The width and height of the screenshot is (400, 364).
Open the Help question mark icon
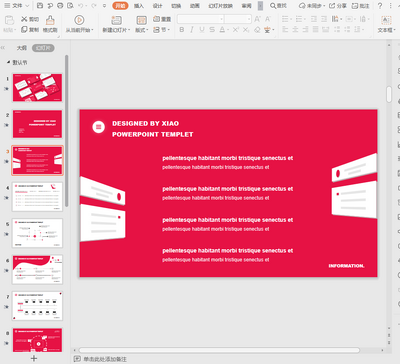pos(380,6)
